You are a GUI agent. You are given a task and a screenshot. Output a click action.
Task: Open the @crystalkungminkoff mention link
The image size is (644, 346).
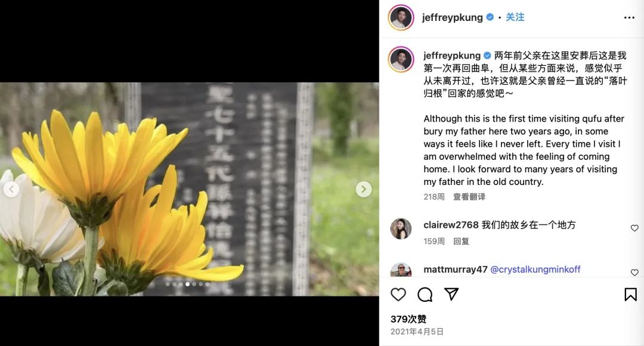[x=535, y=270]
